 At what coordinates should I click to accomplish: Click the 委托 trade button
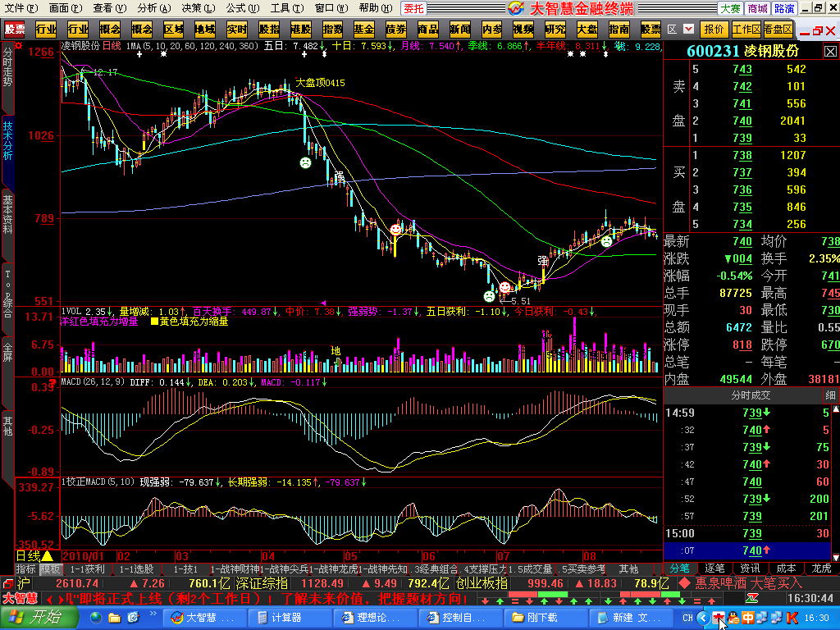413,8
